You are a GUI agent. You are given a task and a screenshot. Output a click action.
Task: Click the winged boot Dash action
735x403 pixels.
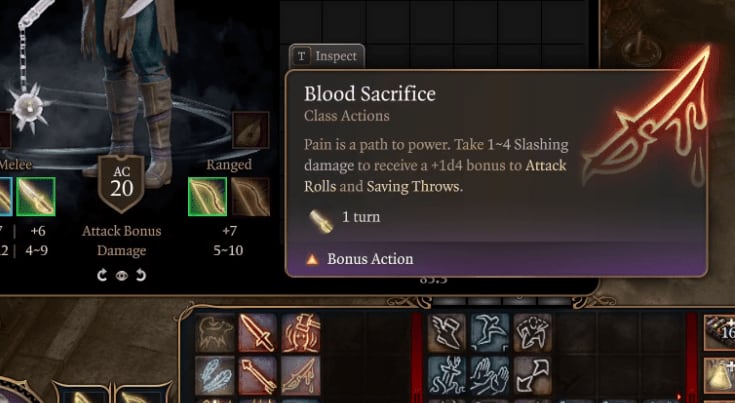point(447,333)
